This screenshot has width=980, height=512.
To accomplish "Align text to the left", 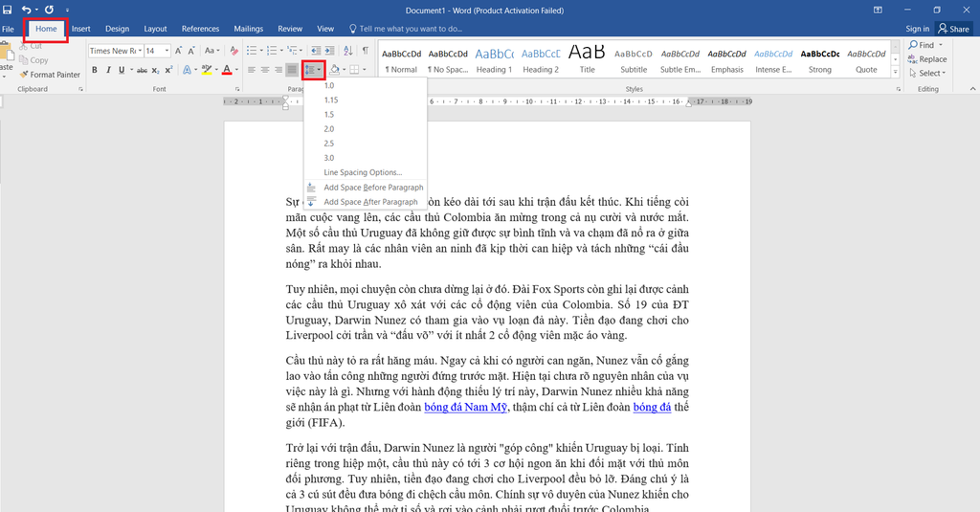I will click(252, 70).
